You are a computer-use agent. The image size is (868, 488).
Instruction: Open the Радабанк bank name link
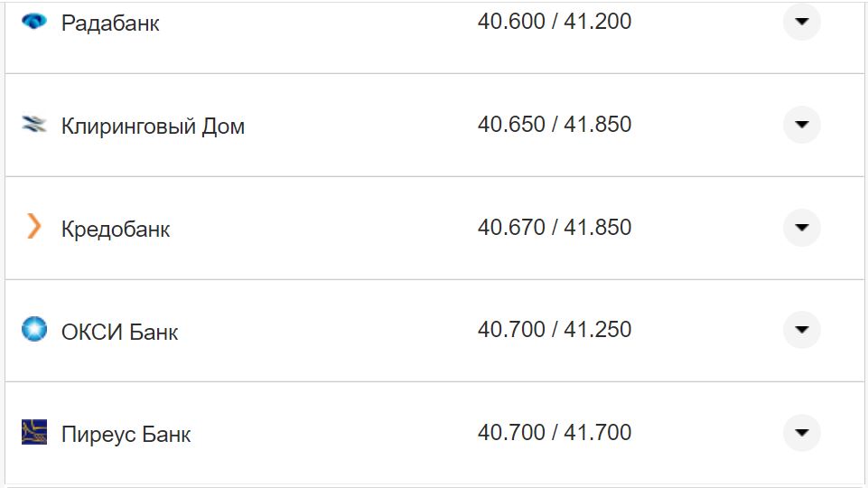point(110,23)
